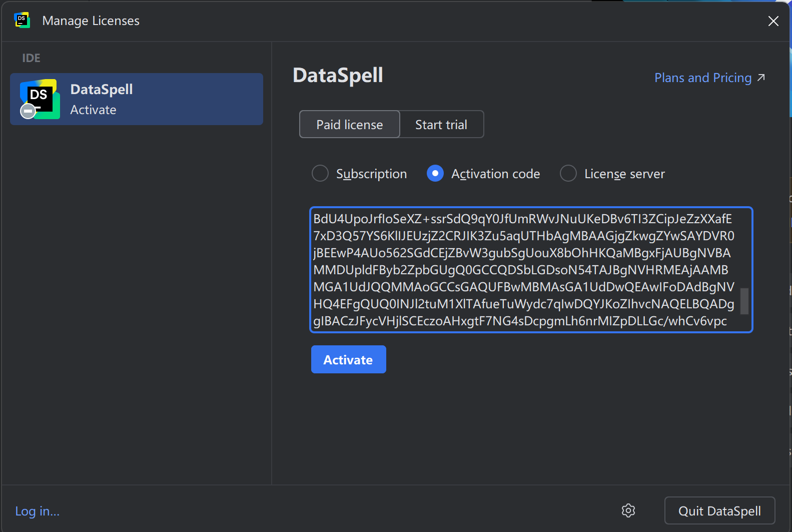Click the Manage Licenses title text

91,21
